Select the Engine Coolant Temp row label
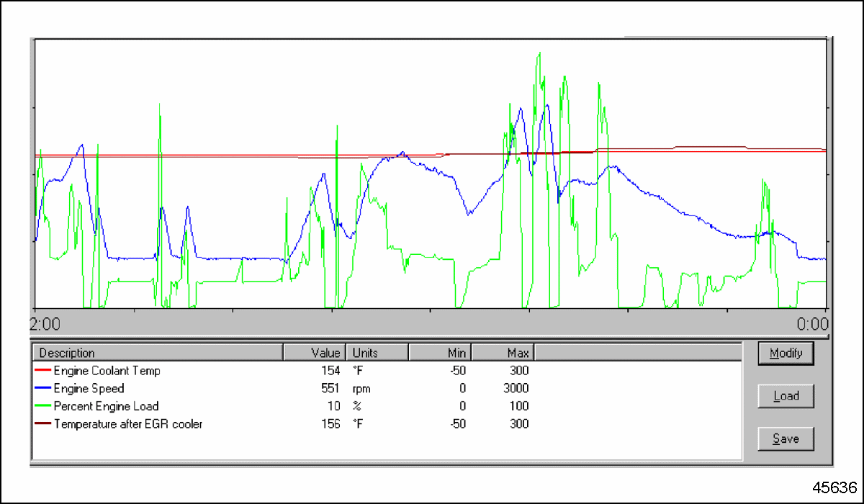This screenshot has height=504, width=864. tap(107, 371)
